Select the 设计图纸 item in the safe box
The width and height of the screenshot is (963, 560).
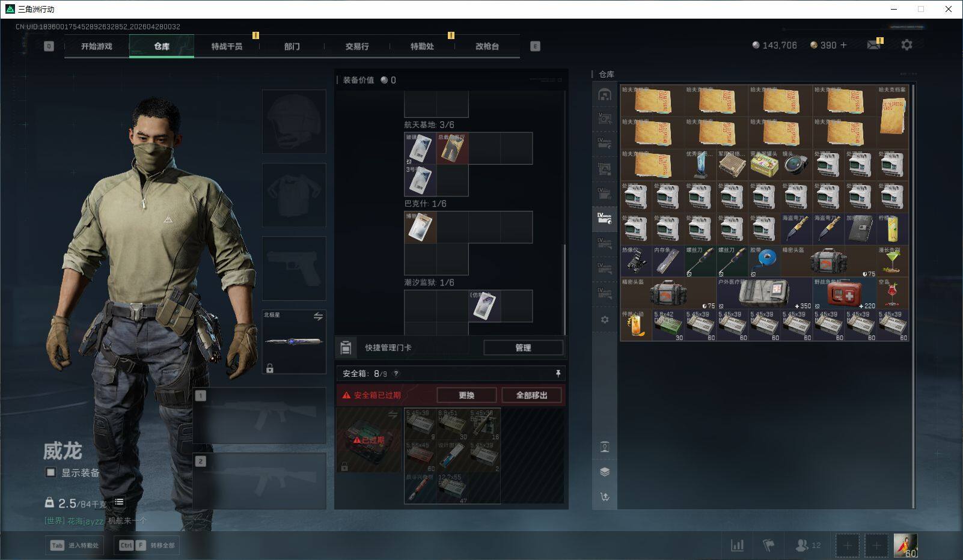point(452,456)
